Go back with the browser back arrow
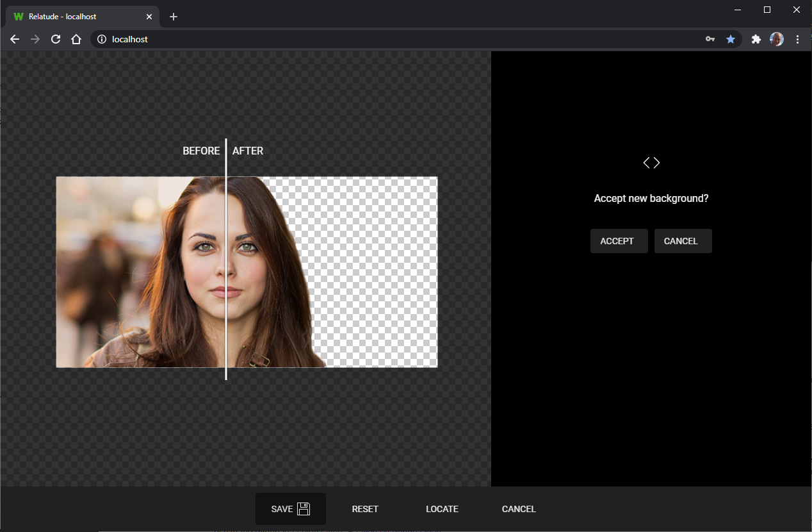The height and width of the screenshot is (532, 812). 15,39
